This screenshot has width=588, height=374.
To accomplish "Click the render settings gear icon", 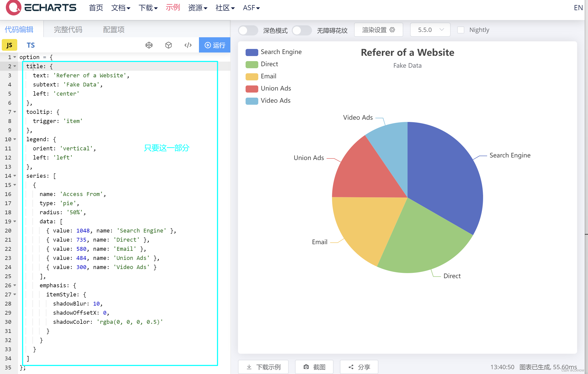I will tap(392, 30).
